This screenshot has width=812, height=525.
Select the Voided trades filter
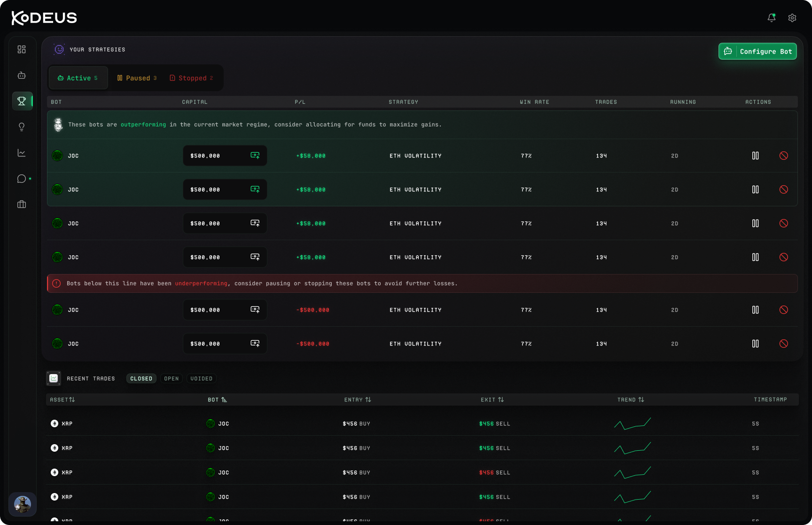(x=202, y=379)
